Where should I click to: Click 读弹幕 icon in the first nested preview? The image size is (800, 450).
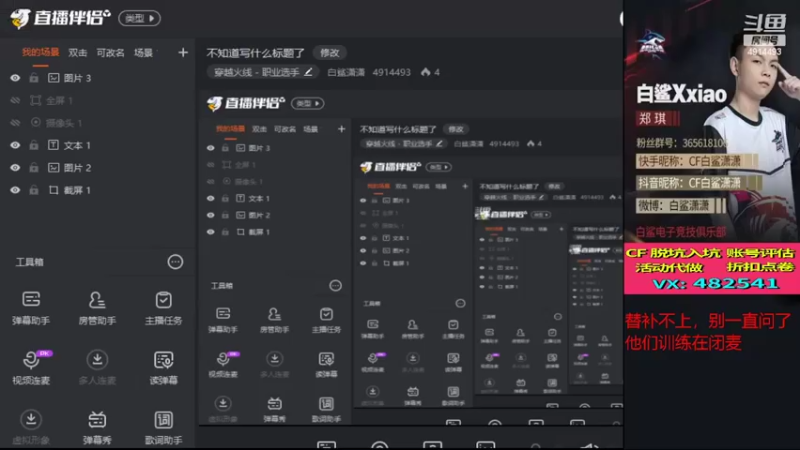pos(326,359)
